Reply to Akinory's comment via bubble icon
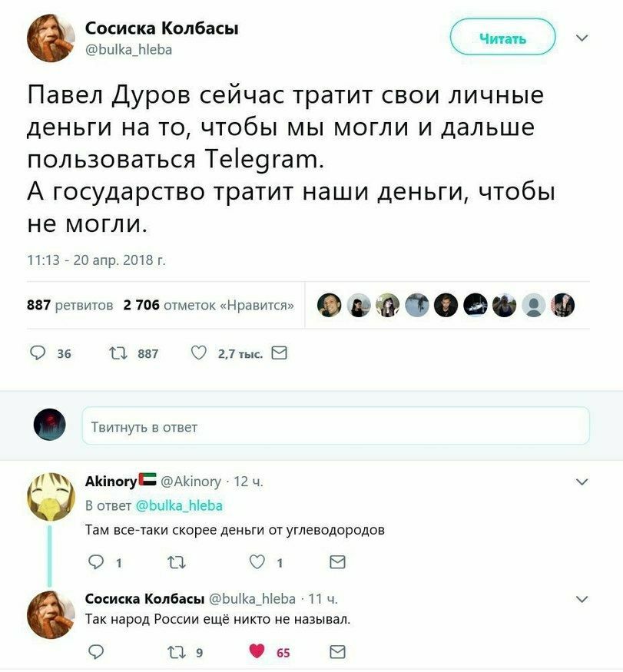The height and width of the screenshot is (672, 623). pyautogui.click(x=95, y=562)
